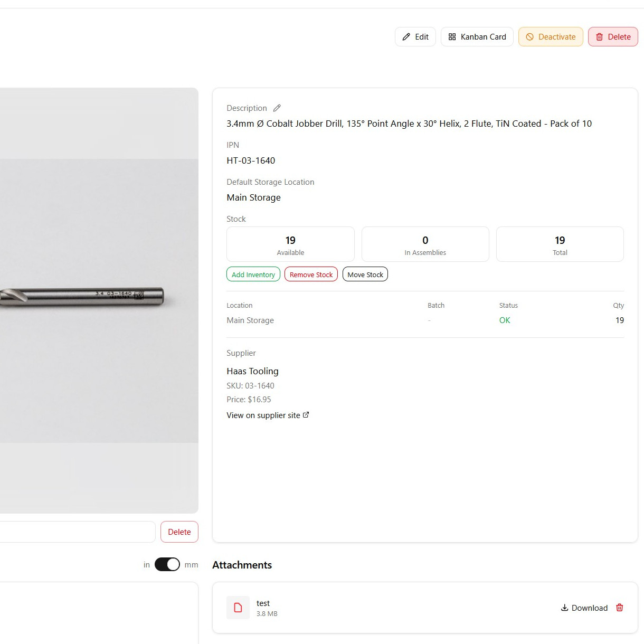The image size is (644, 644).
Task: Click the Total stock count card
Action: coord(560,244)
